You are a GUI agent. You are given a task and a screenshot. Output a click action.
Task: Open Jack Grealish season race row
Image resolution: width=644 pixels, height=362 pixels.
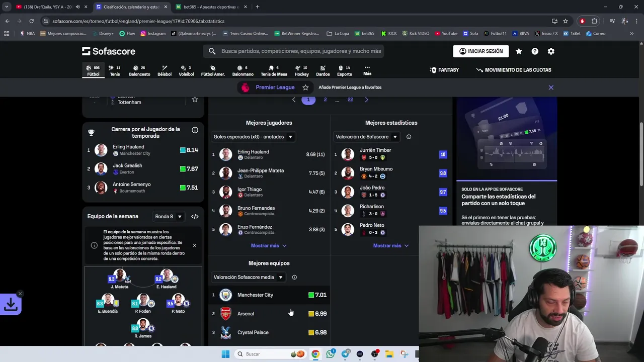[143, 169]
